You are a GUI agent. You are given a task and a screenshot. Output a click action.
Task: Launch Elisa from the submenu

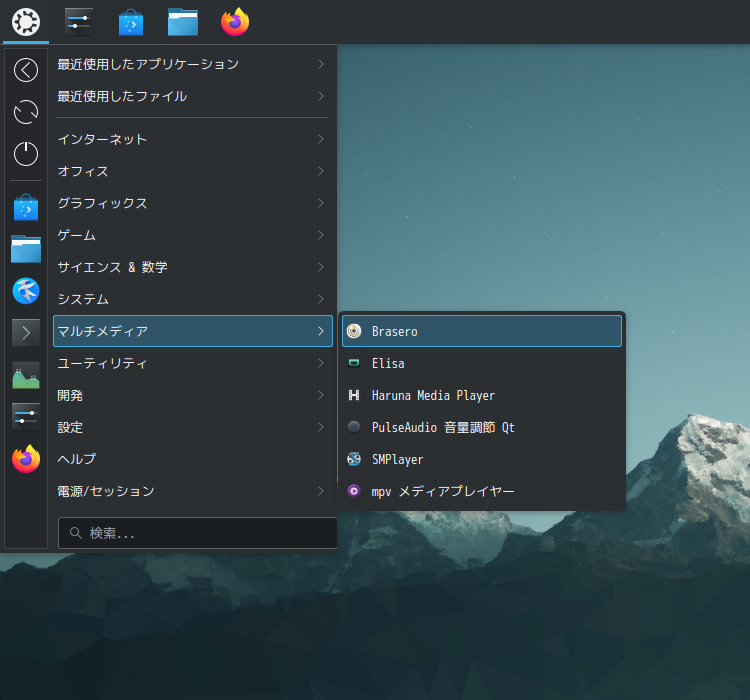482,363
